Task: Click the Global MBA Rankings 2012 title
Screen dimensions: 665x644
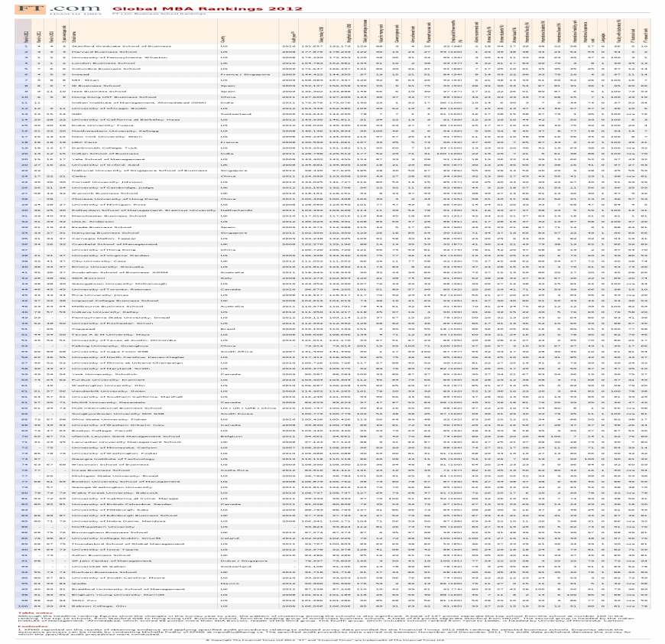Action: point(207,8)
